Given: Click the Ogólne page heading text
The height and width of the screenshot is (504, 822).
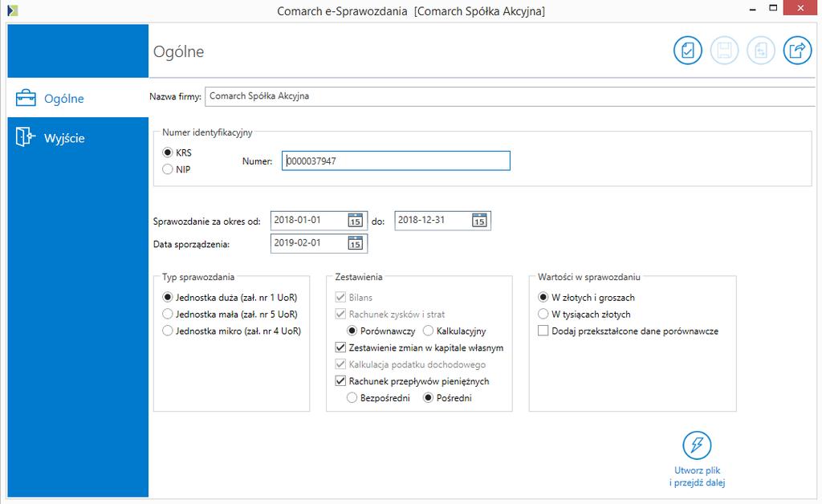Looking at the screenshot, I should 178,52.
